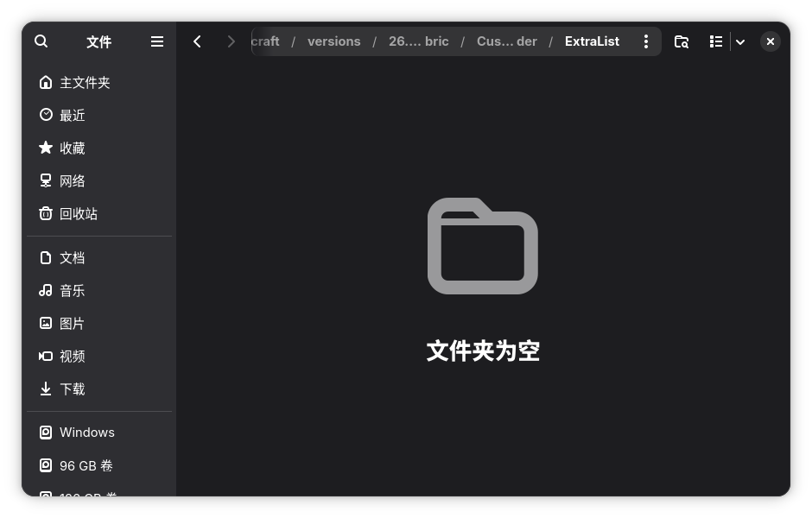This screenshot has width=812, height=518.
Task: Open 下载 downloads folder
Action: 99,388
